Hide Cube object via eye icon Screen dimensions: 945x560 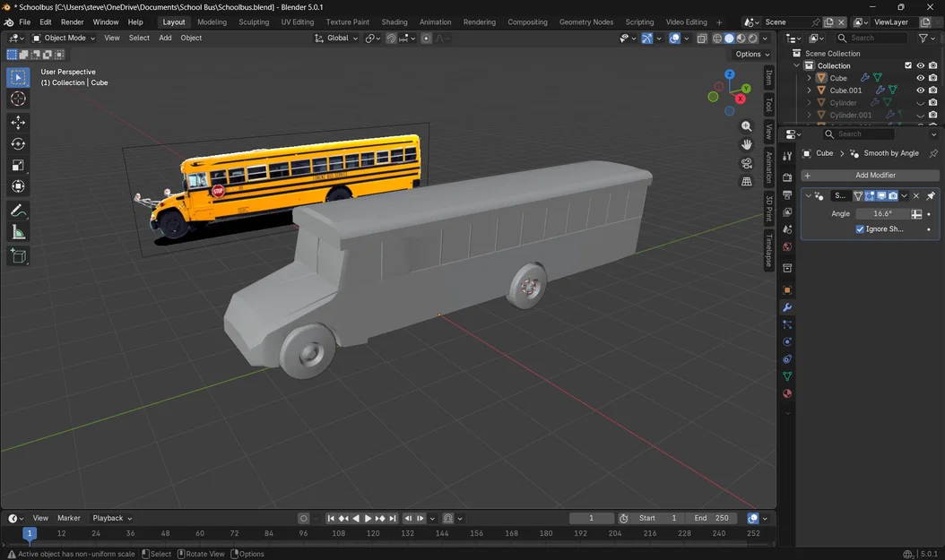(920, 78)
